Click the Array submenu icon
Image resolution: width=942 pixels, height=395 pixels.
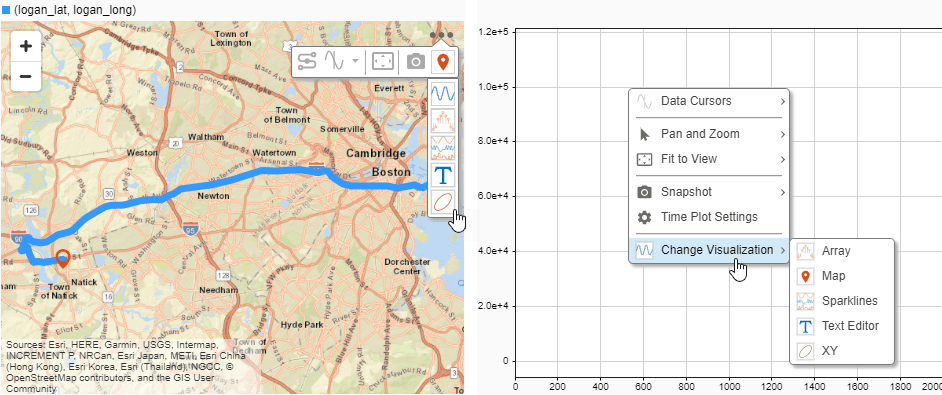click(805, 251)
